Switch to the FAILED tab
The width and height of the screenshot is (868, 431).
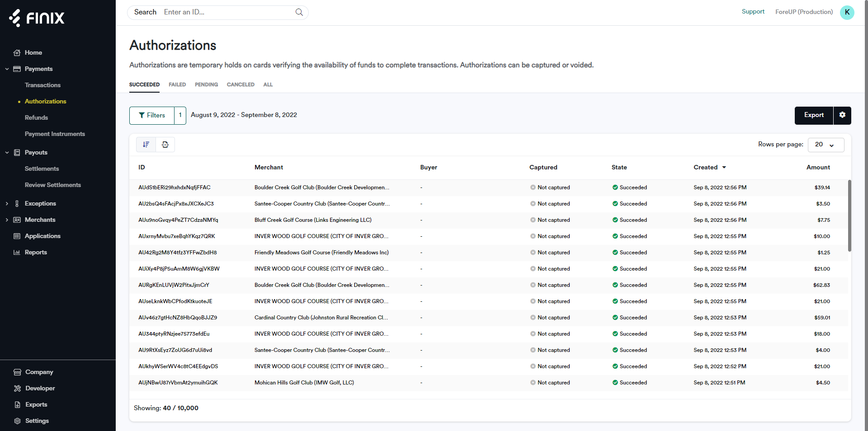point(177,85)
